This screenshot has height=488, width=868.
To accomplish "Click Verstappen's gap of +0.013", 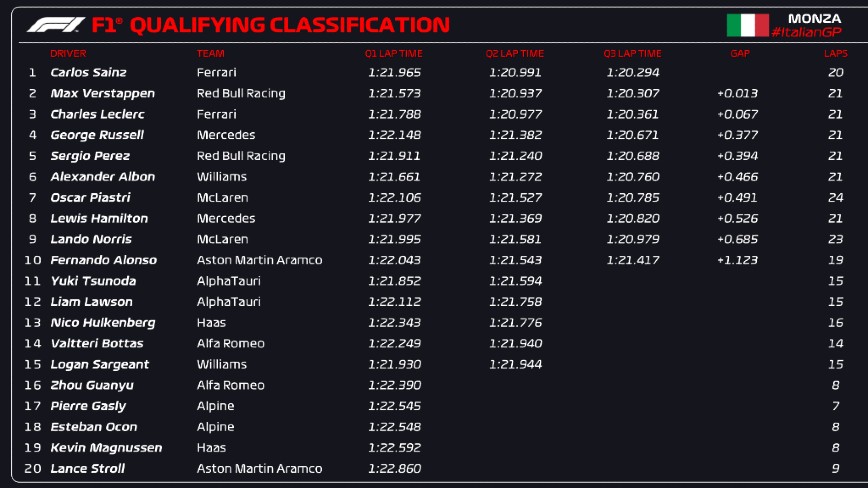I will [737, 93].
